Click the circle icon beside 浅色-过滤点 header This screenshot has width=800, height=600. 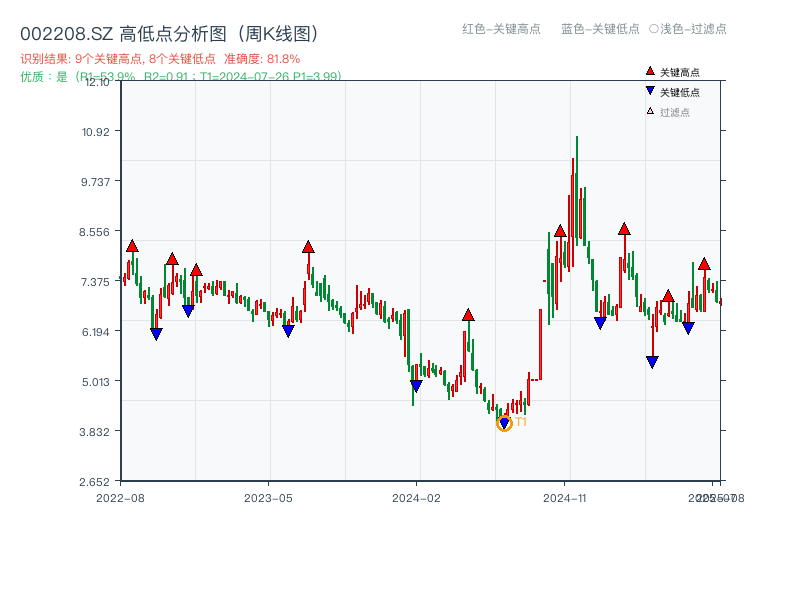click(x=651, y=29)
